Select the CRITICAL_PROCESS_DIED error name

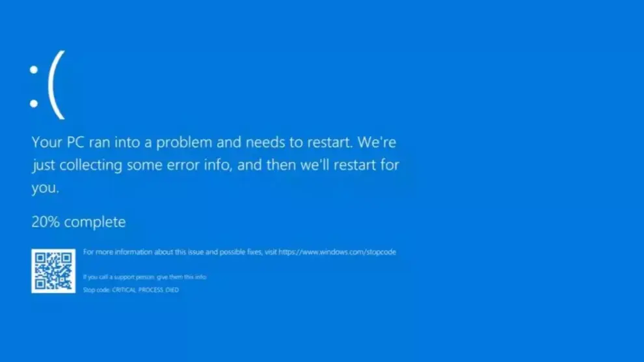point(146,290)
